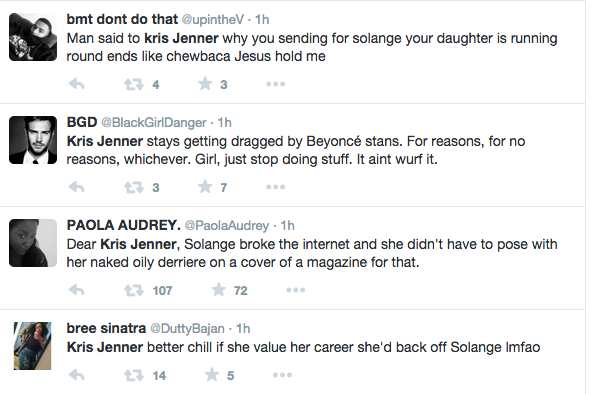
Task: Retweet the tweet with 107 retweets
Action: [134, 290]
